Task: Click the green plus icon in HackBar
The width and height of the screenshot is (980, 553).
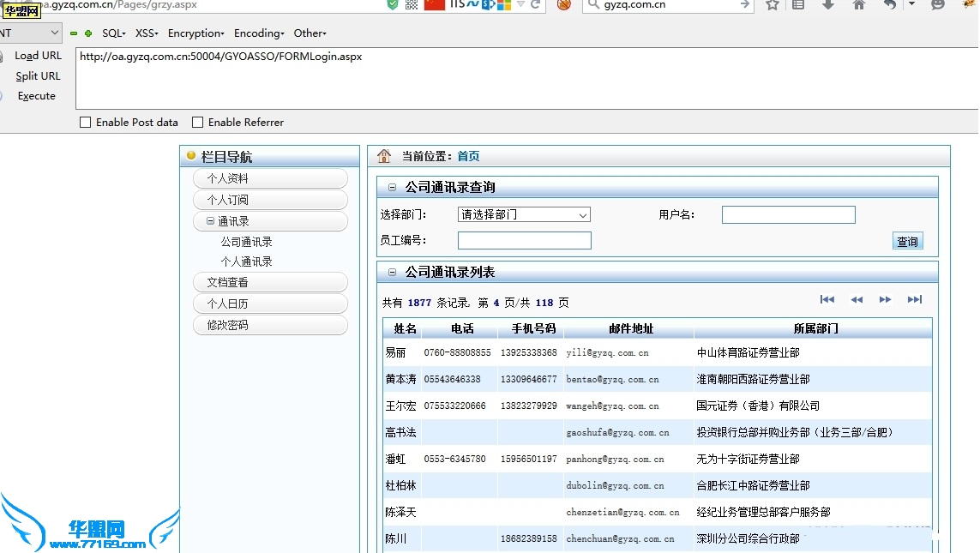Action: click(x=87, y=33)
